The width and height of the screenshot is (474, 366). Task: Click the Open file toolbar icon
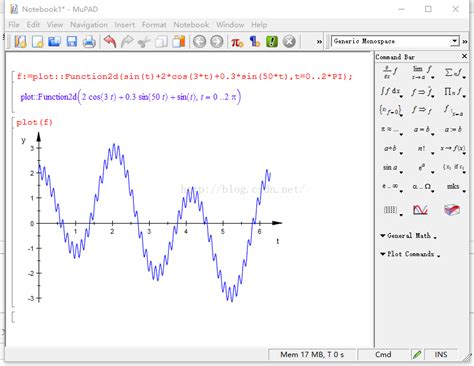[54, 42]
